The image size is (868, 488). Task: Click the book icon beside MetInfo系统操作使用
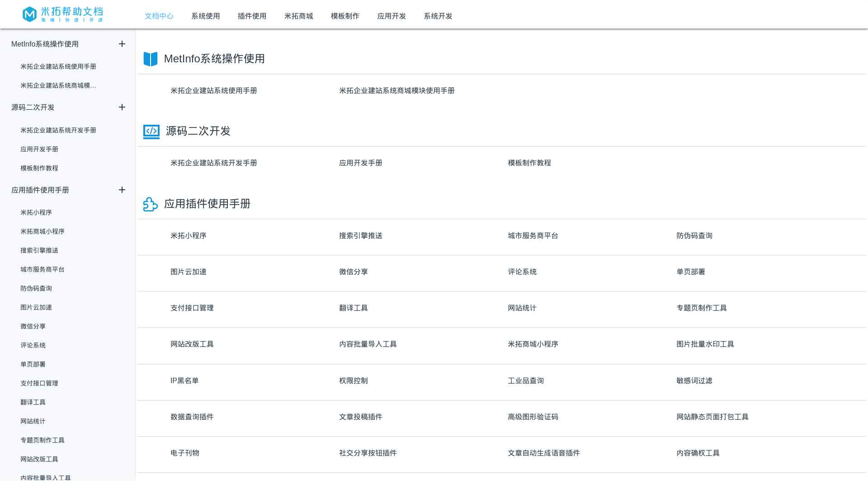[x=151, y=59]
